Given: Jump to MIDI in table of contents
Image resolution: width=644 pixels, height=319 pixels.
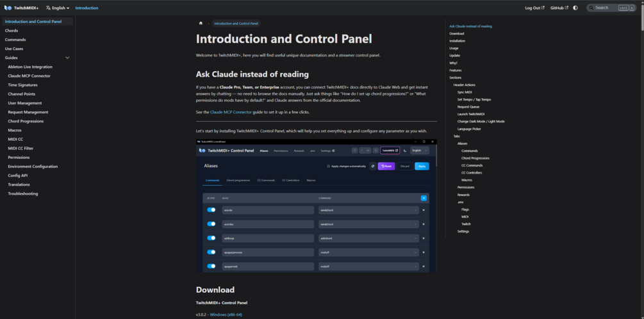Looking at the screenshot, I should point(465,217).
